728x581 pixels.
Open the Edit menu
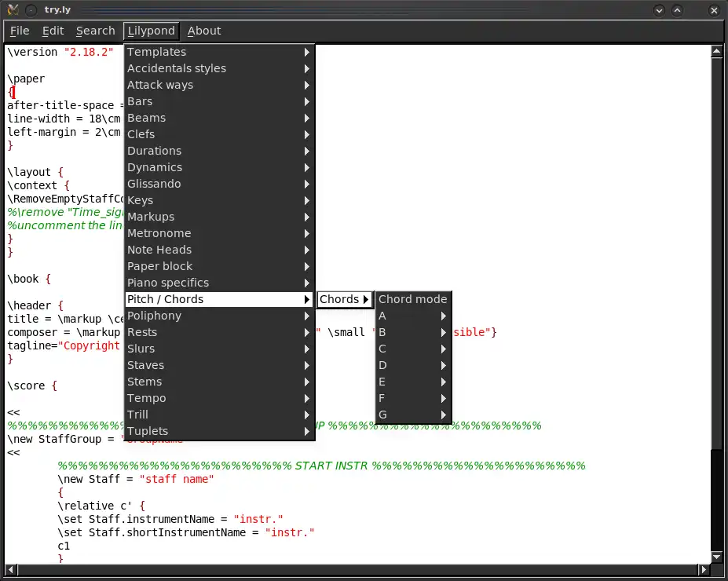(x=53, y=31)
